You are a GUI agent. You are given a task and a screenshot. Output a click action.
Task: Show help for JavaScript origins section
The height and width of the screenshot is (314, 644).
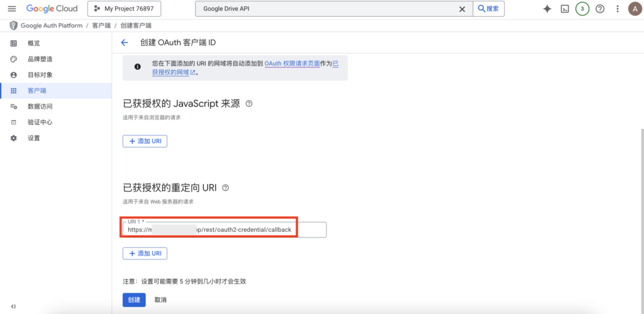point(249,104)
